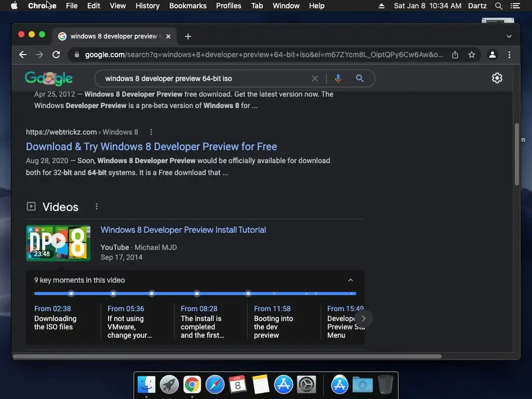Open the Videos section options menu
The height and width of the screenshot is (399, 532).
[96, 206]
